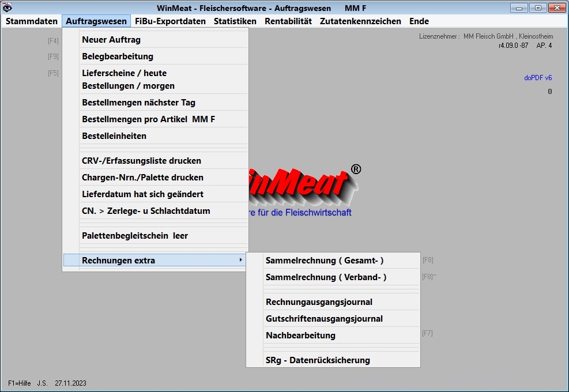Click the doPDF v6 printer label

(537, 78)
